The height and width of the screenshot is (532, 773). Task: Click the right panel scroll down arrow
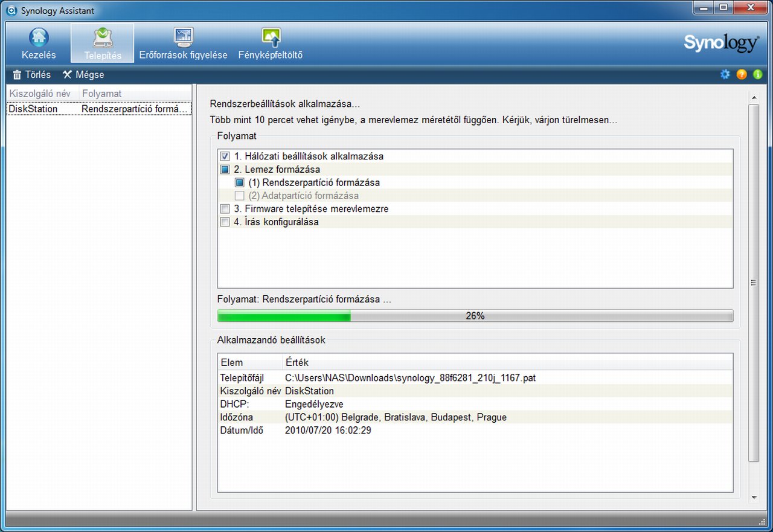[754, 498]
